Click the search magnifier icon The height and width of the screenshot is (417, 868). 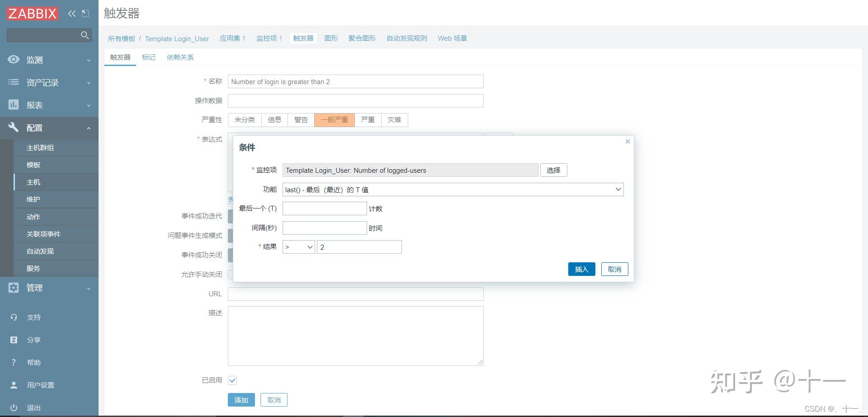(85, 35)
